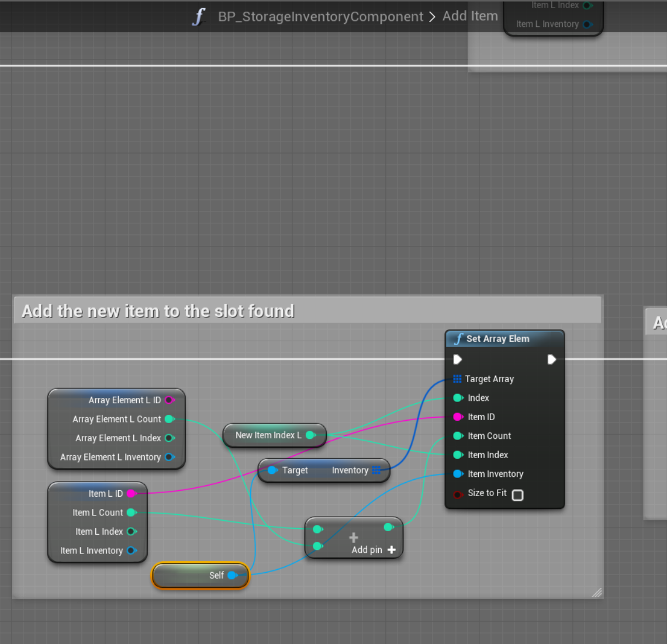Click the Size to Fit input pin
The image size is (667, 644).
pyautogui.click(x=458, y=494)
